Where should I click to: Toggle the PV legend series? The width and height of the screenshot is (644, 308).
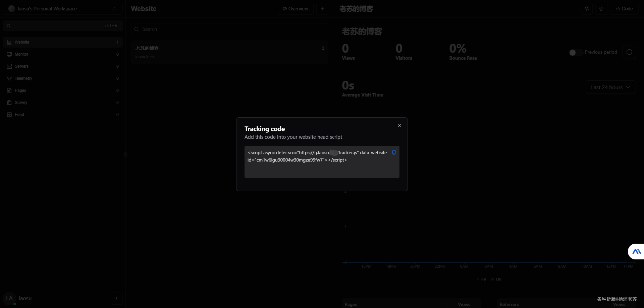click(x=481, y=280)
